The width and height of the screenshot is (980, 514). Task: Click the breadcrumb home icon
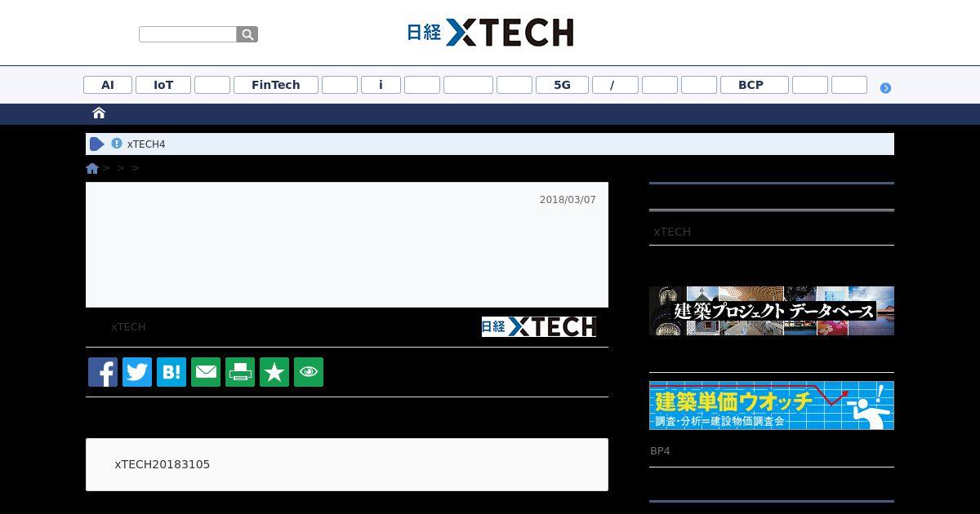(92, 168)
